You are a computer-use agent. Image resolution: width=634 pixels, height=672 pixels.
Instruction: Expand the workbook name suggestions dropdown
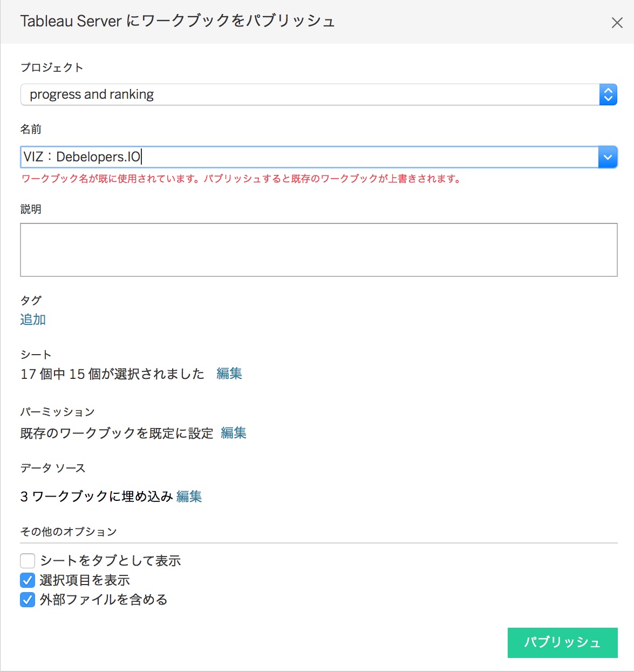[608, 157]
